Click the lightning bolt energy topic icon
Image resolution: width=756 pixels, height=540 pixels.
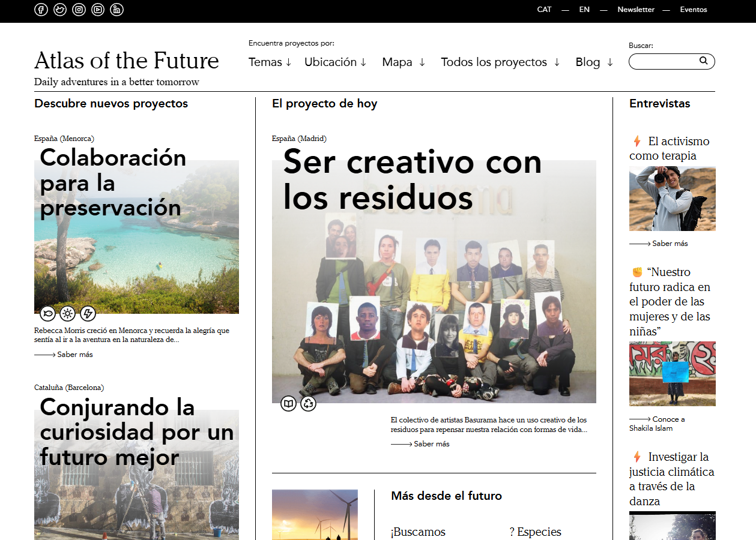(88, 313)
